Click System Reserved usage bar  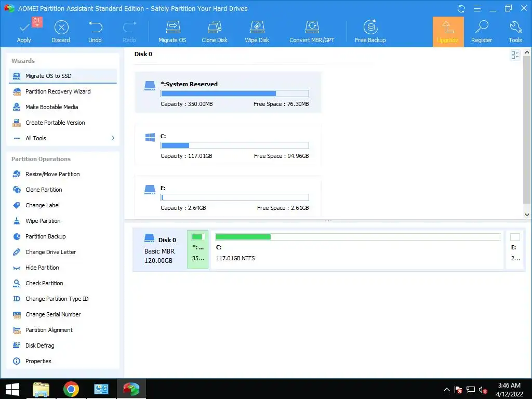235,94
